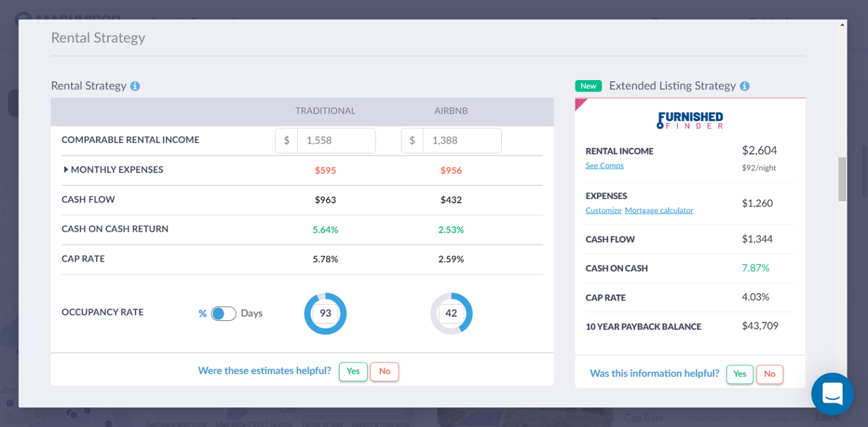Click the Airbnb column header
Screen dimensions: 868x427
pyautogui.click(x=451, y=111)
